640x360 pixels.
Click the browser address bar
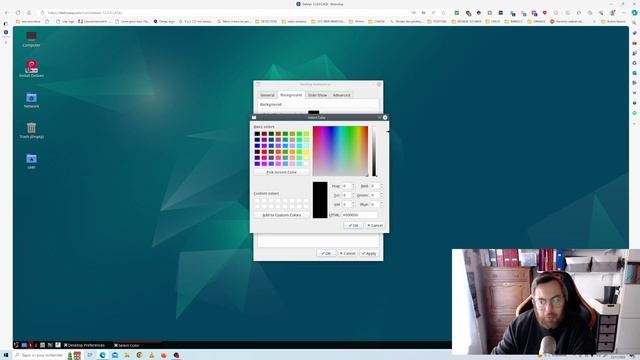224,13
